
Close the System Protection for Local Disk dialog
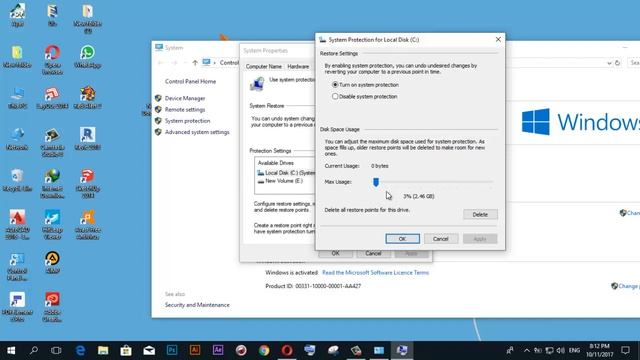click(x=498, y=40)
